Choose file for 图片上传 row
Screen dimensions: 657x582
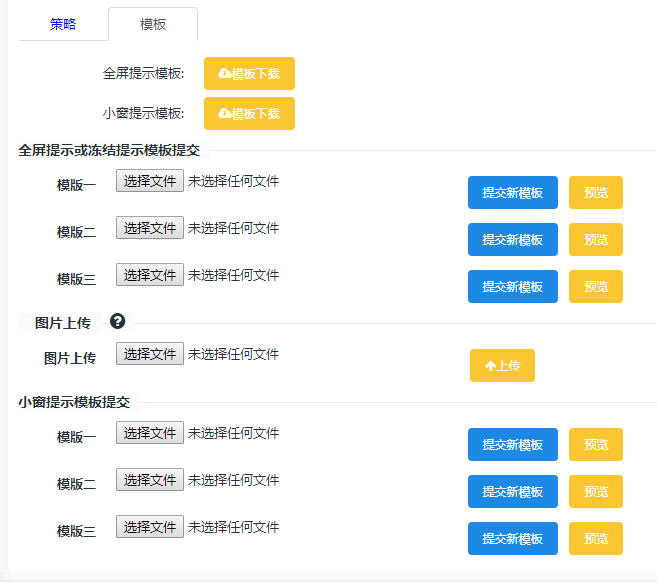[150, 354]
